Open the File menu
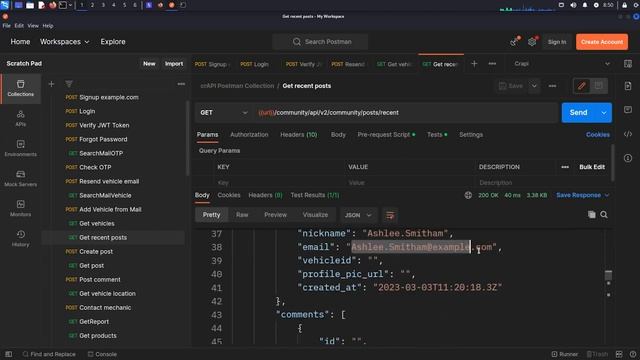Viewport: 640px width, 360px height. 7,26
